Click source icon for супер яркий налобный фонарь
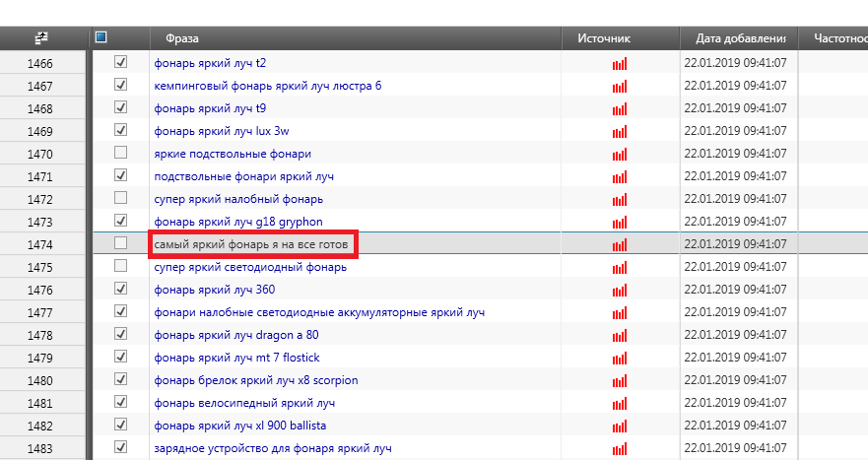 pyautogui.click(x=620, y=200)
